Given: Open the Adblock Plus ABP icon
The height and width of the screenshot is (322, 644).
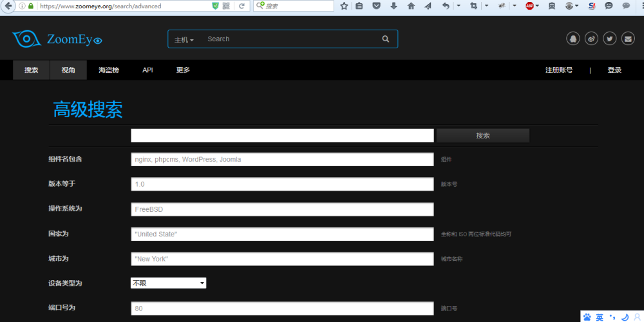Looking at the screenshot, I should point(530,6).
